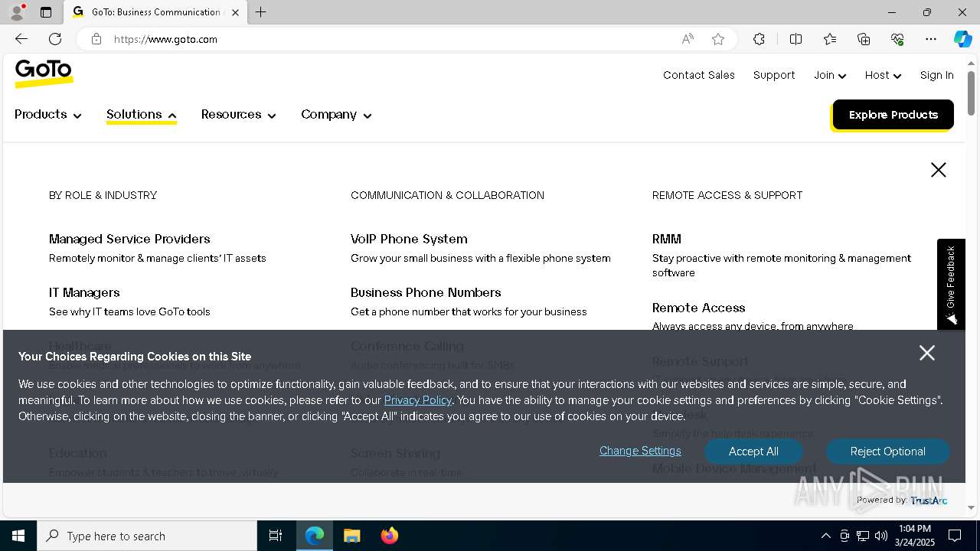980x551 pixels.
Task: Open a new browser tab
Action: 261,12
